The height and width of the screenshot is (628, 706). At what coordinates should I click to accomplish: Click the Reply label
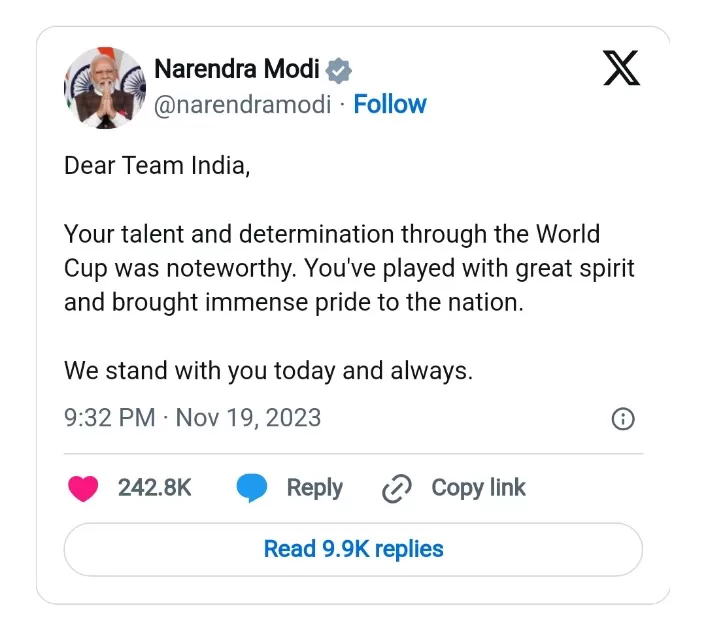[315, 488]
